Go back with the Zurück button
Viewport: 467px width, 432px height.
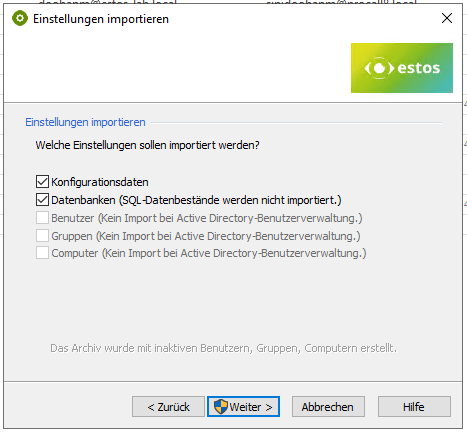click(x=168, y=407)
